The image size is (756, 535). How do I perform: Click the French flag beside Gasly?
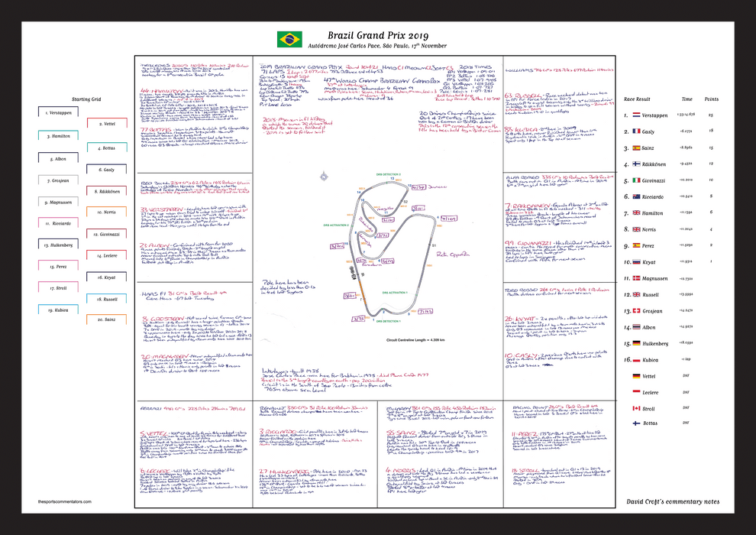click(635, 131)
